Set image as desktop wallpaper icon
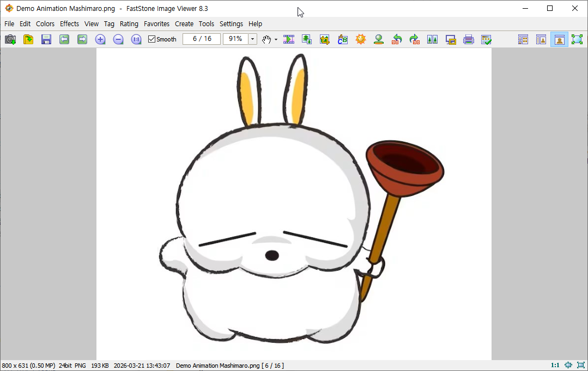 point(450,39)
